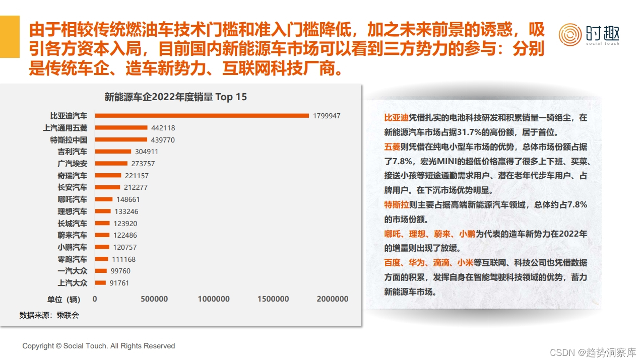Select the 特斯拉中国 row label
This screenshot has width=644, height=362.
coord(69,140)
